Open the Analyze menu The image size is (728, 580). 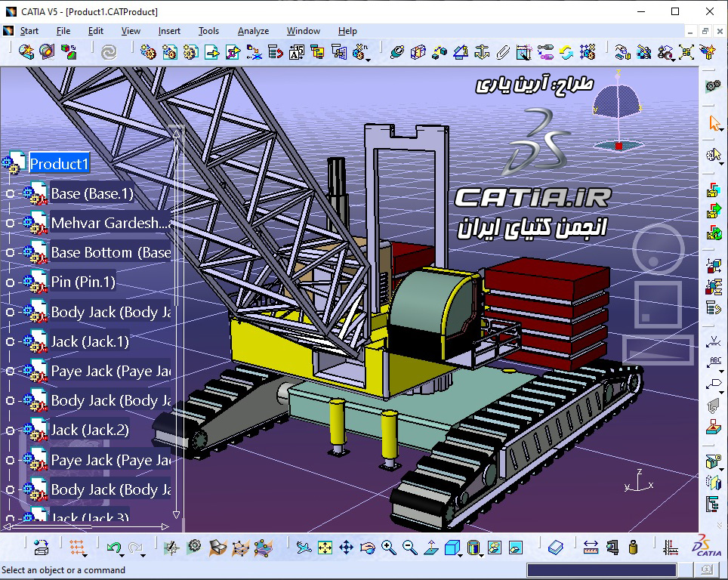253,31
